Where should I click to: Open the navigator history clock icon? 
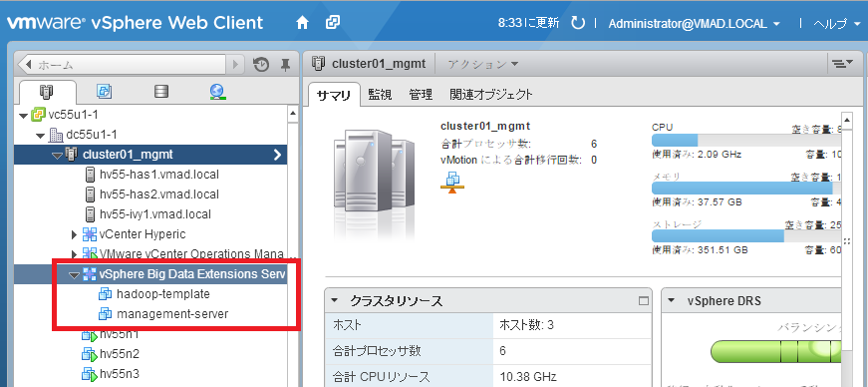point(261,64)
